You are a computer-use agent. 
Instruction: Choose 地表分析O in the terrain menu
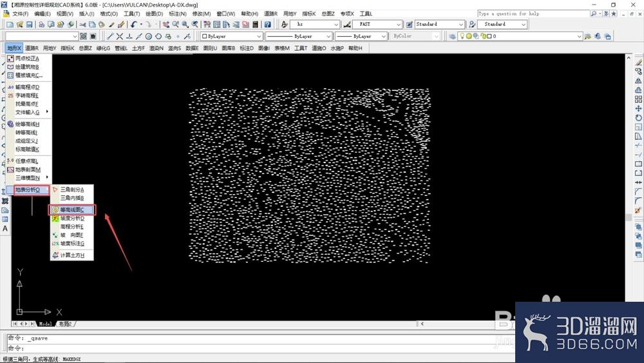[28, 190]
